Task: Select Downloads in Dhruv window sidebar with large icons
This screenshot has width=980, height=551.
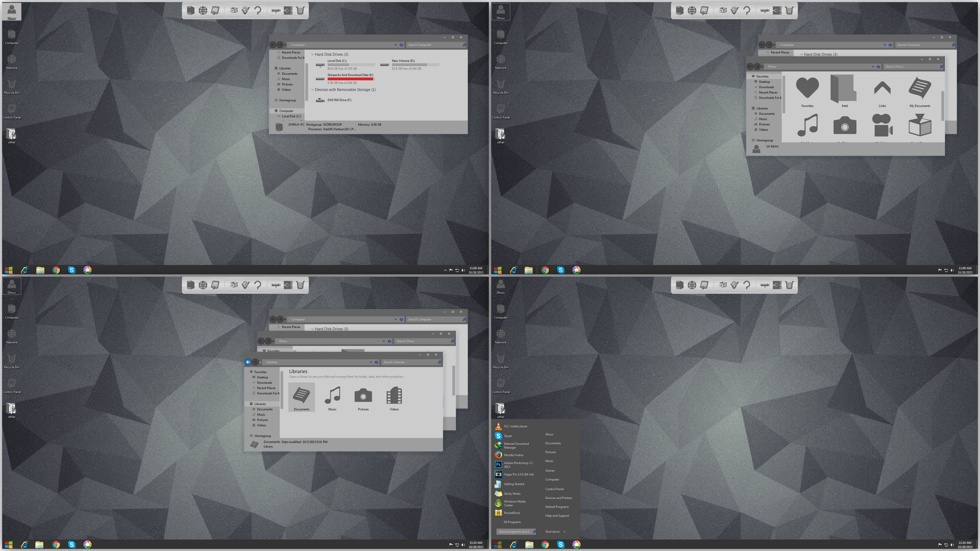Action: coord(764,87)
